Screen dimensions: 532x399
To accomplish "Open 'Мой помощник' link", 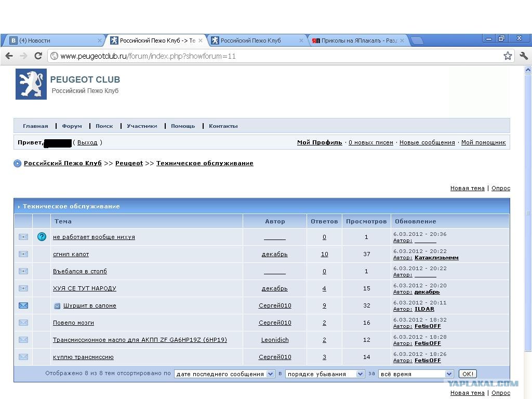I will [x=484, y=142].
